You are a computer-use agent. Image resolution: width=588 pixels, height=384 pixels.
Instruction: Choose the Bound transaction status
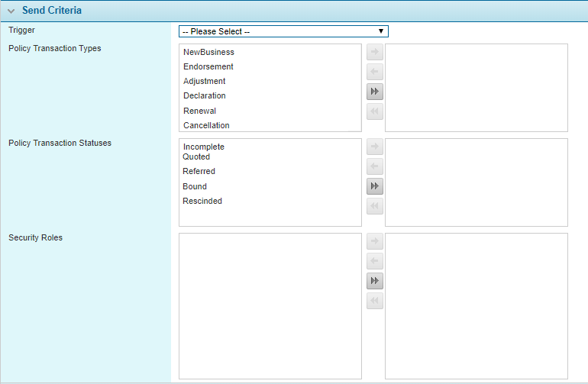tap(195, 186)
